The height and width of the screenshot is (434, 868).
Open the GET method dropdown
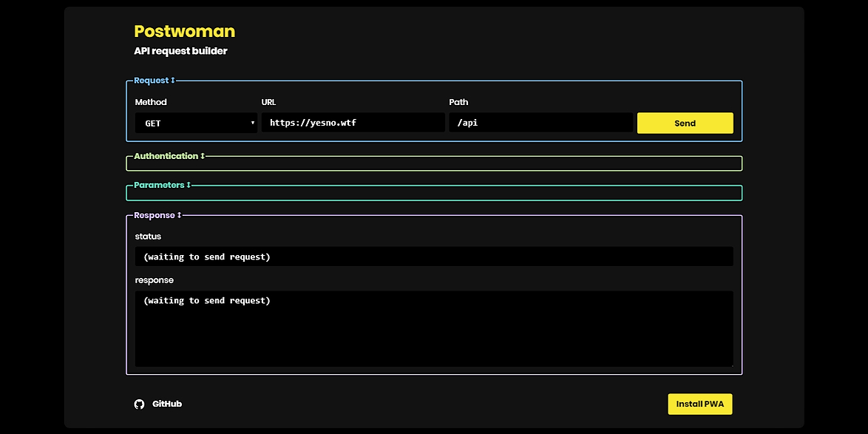pos(196,123)
